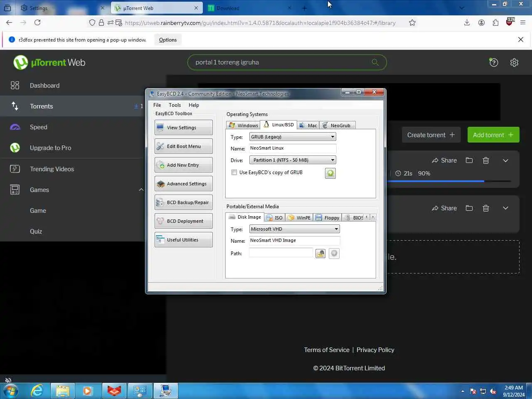Open BCD Deployment tool
Viewport: 532px width, 399px height.
(x=183, y=221)
